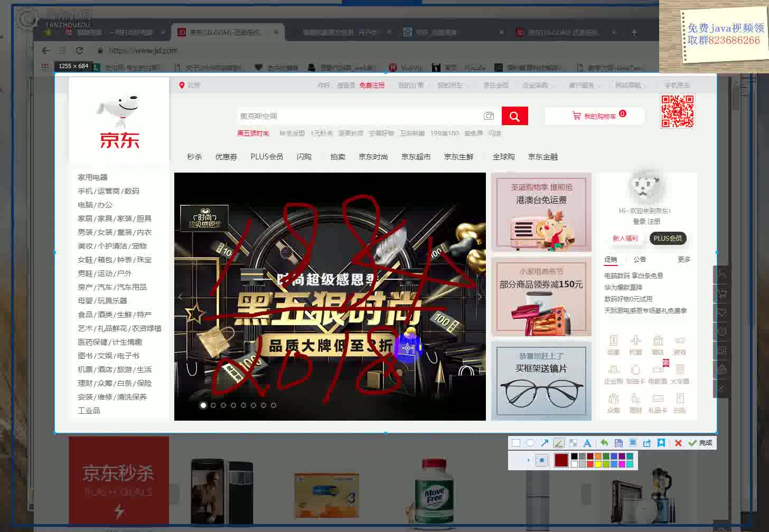Viewport: 769px width, 532px height.
Task: Open 我的购物车 shopping cart
Action: coord(594,116)
